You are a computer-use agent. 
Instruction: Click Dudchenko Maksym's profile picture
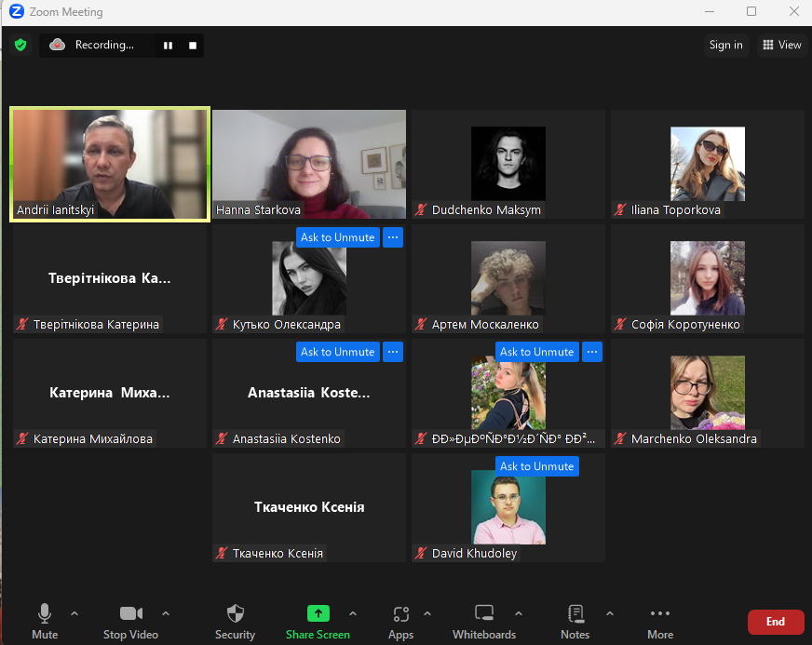click(508, 164)
